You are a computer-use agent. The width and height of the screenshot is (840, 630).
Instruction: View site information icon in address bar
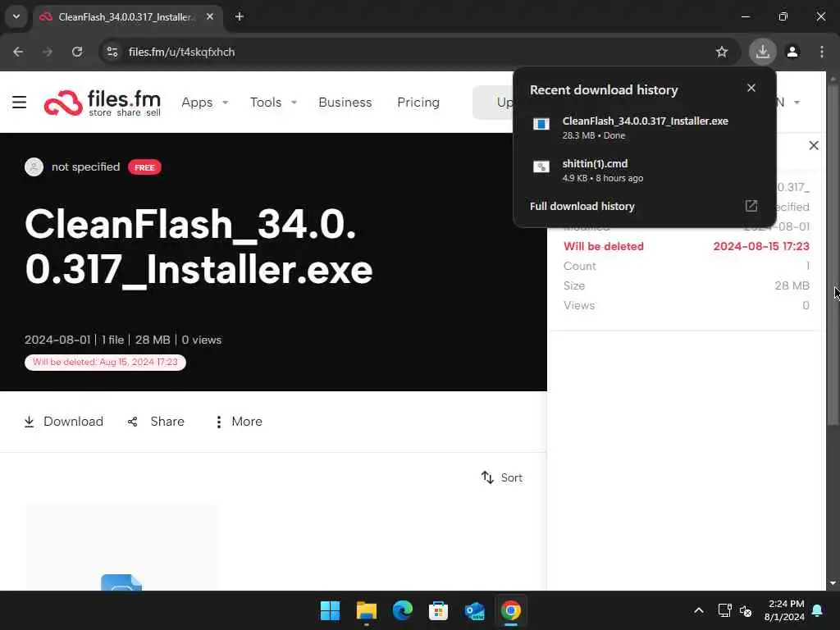coord(112,52)
